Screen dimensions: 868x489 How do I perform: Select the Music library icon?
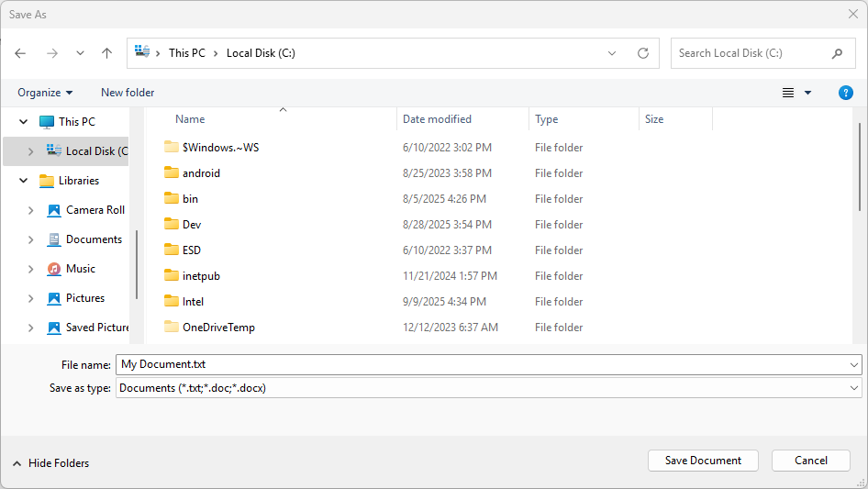coord(54,269)
